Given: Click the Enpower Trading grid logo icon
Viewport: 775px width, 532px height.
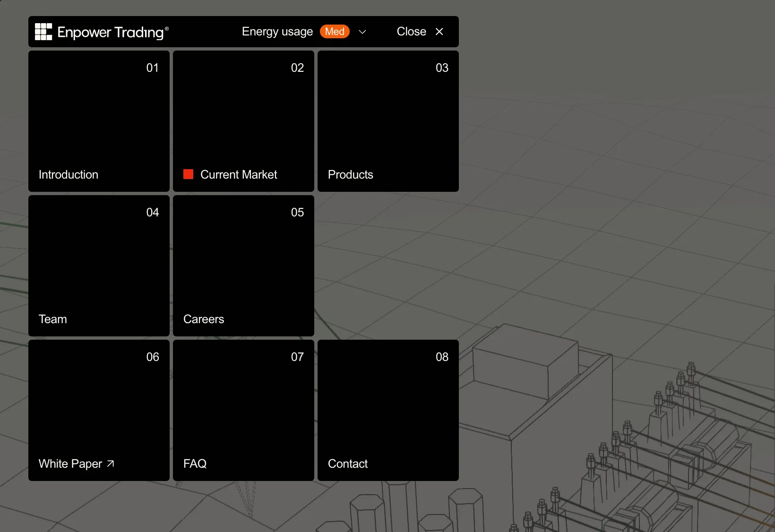Looking at the screenshot, I should click(x=43, y=32).
